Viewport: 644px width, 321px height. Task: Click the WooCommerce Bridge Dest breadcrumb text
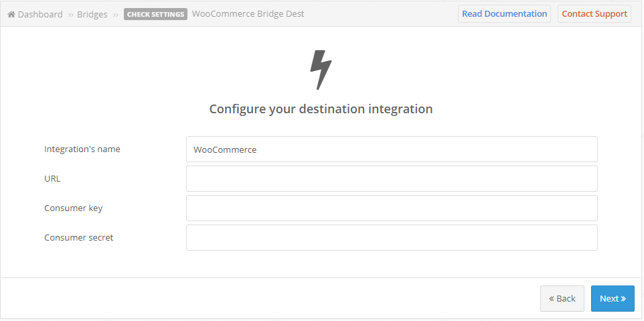point(248,14)
